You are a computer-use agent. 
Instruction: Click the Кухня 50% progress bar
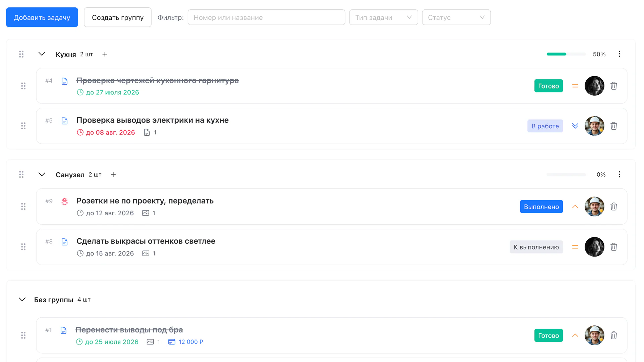(566, 54)
